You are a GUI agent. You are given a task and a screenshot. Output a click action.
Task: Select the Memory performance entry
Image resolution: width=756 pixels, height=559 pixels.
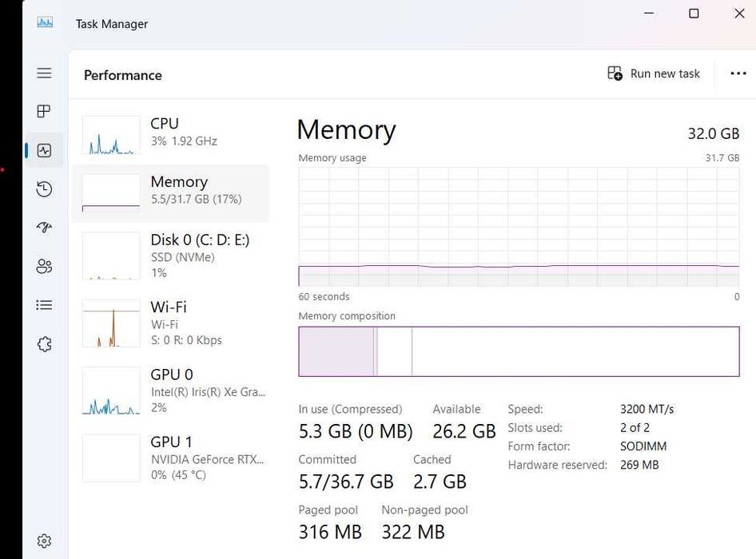[x=170, y=191]
